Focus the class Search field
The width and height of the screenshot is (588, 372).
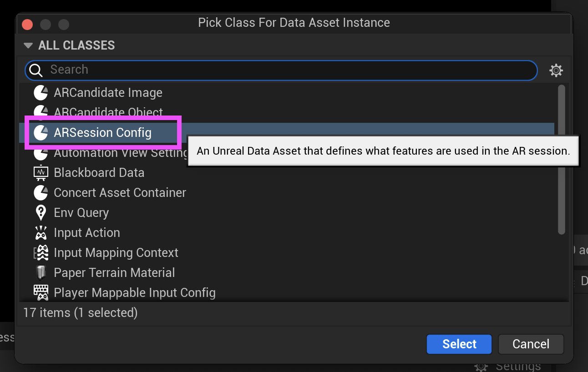click(291, 70)
